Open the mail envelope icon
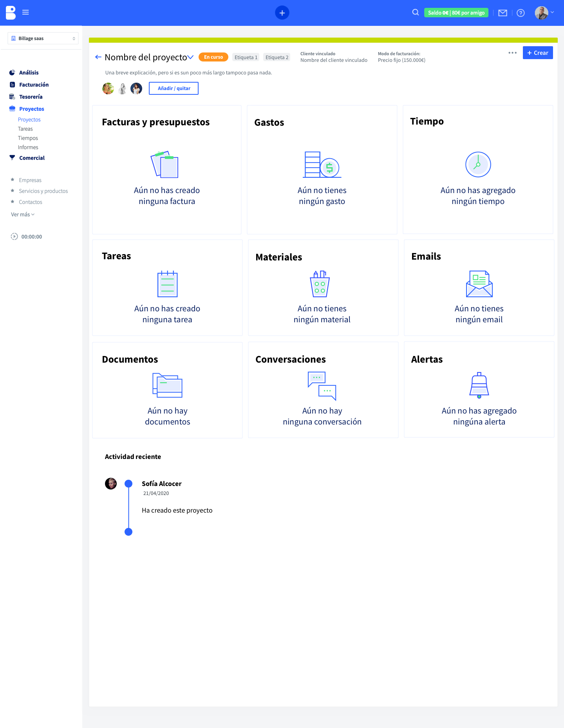Screen dimensions: 564x728 (x=503, y=13)
